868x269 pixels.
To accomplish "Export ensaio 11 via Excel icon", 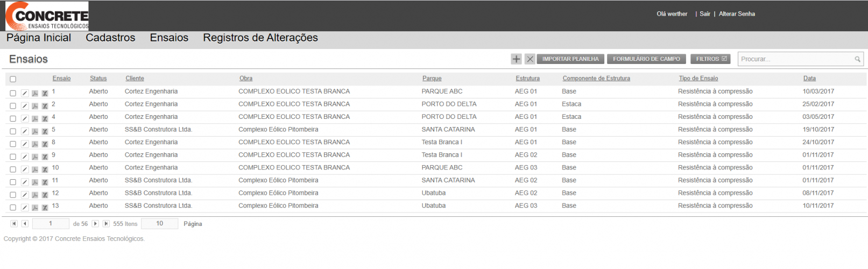I will point(45,182).
